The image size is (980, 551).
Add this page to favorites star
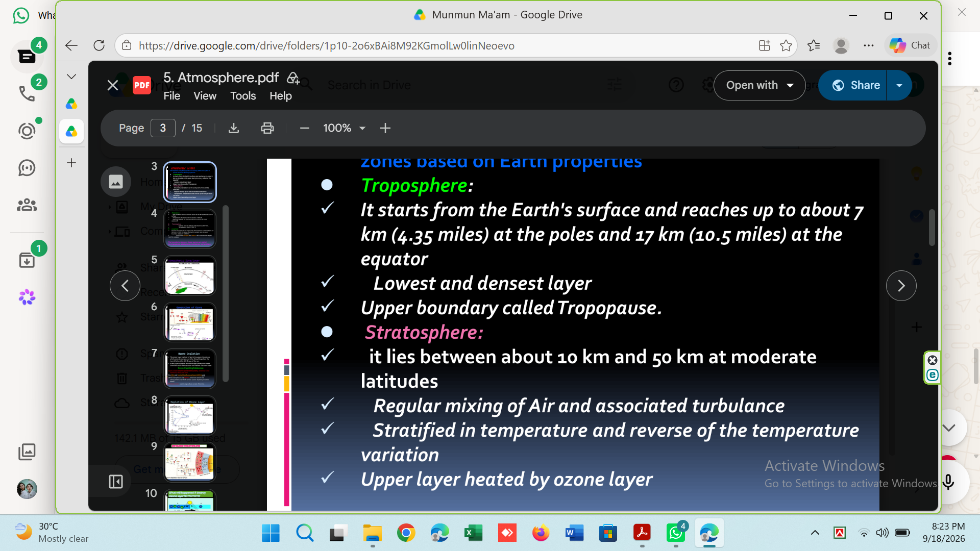[x=786, y=45]
